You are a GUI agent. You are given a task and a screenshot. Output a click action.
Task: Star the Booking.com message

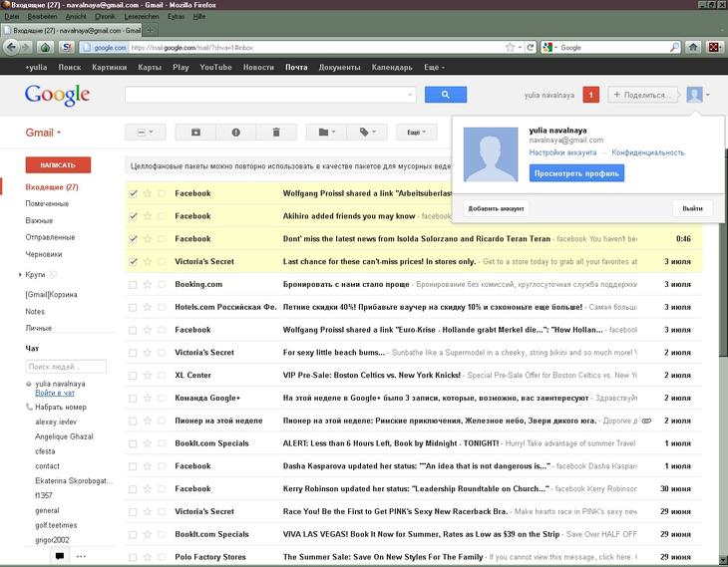(x=148, y=284)
